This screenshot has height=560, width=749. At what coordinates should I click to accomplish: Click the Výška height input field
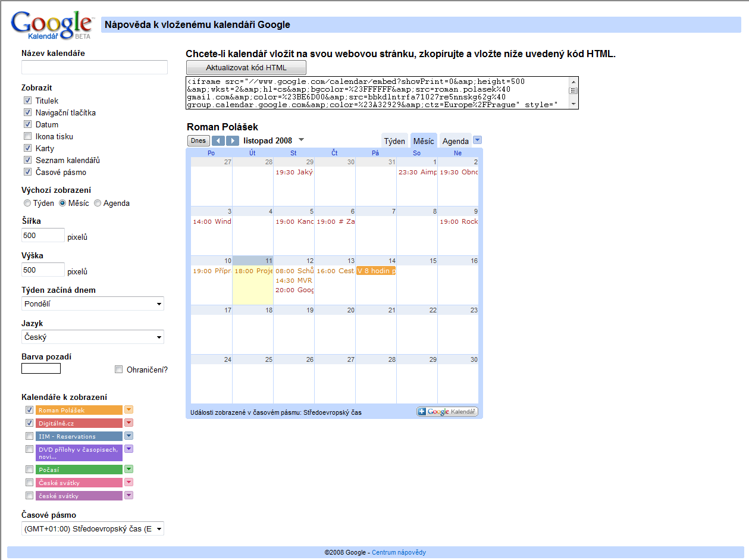click(43, 270)
